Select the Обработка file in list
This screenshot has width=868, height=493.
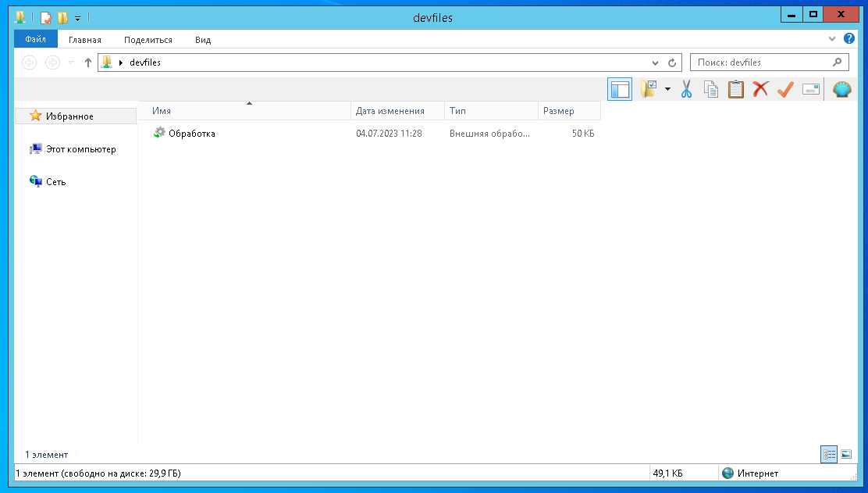point(191,134)
